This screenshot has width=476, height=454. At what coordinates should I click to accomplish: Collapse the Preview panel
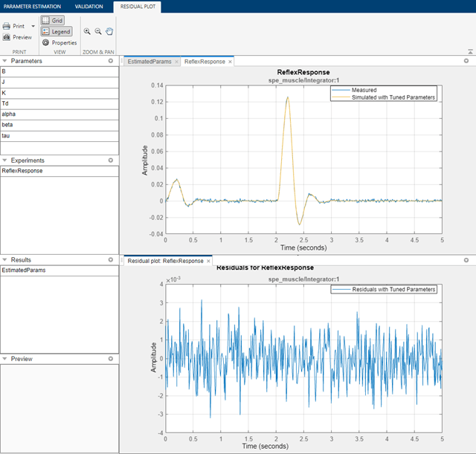[4, 359]
